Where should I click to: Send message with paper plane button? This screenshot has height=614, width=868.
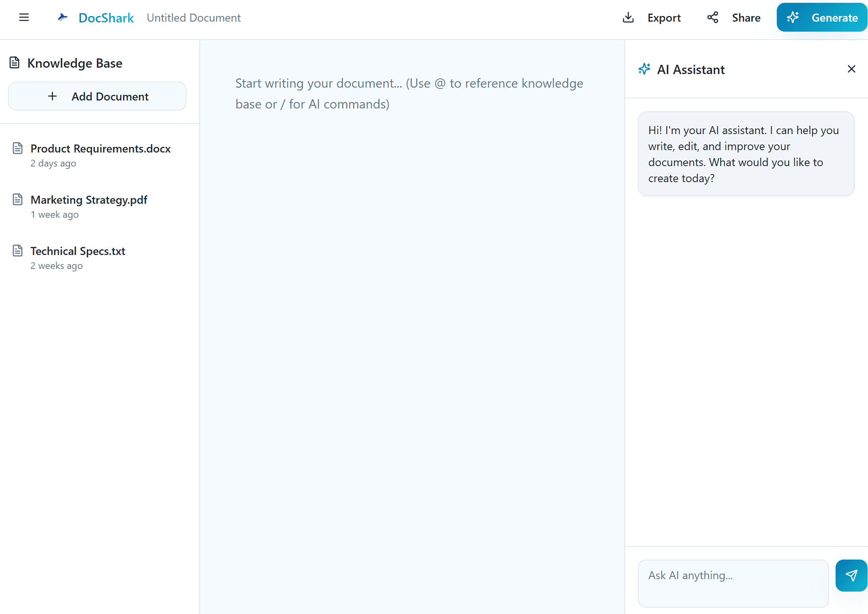852,576
